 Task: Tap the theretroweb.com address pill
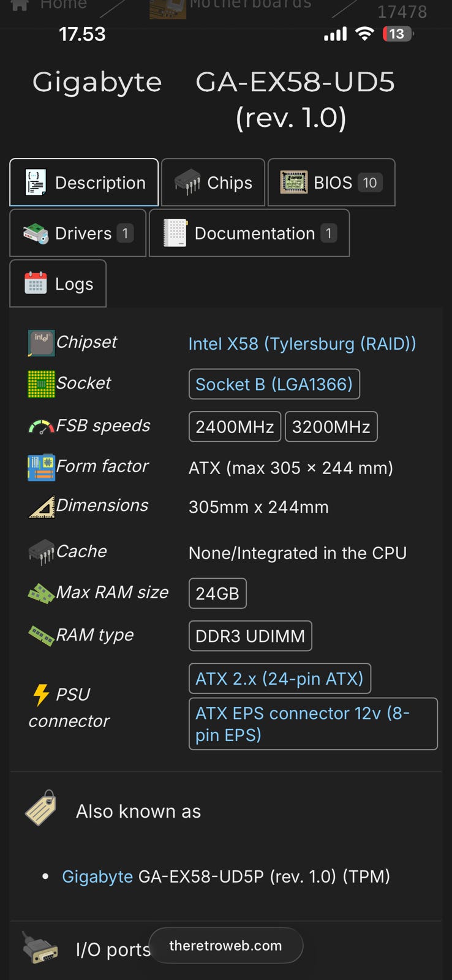[x=225, y=946]
